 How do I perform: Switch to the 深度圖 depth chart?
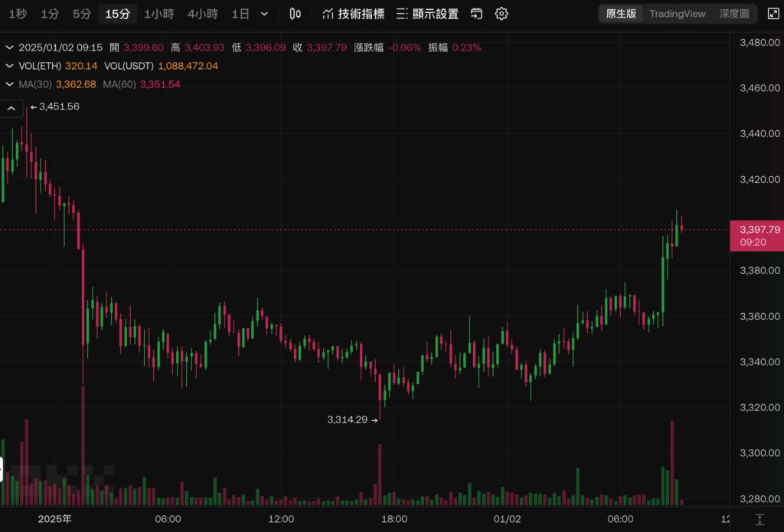click(733, 14)
